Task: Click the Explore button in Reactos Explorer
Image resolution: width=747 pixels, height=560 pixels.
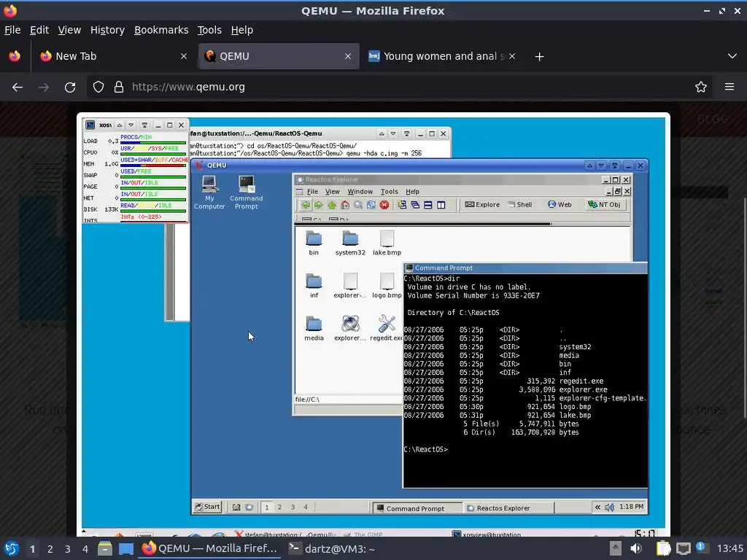Action: click(x=482, y=204)
